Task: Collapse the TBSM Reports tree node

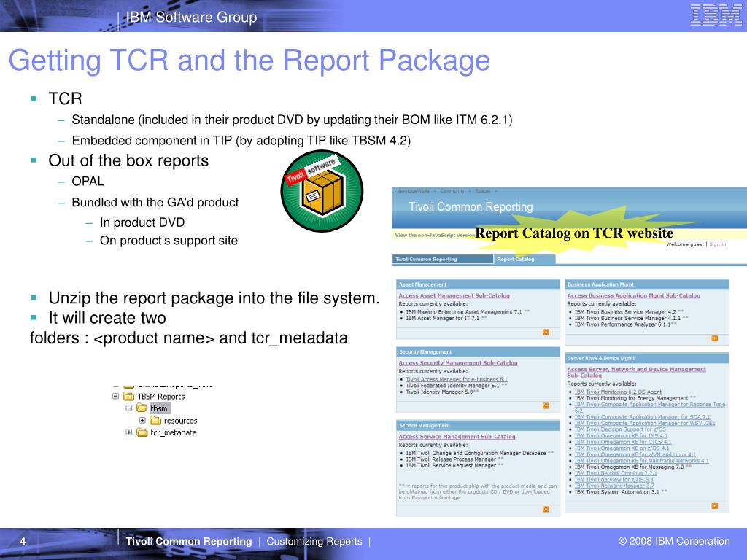Action: [x=115, y=396]
